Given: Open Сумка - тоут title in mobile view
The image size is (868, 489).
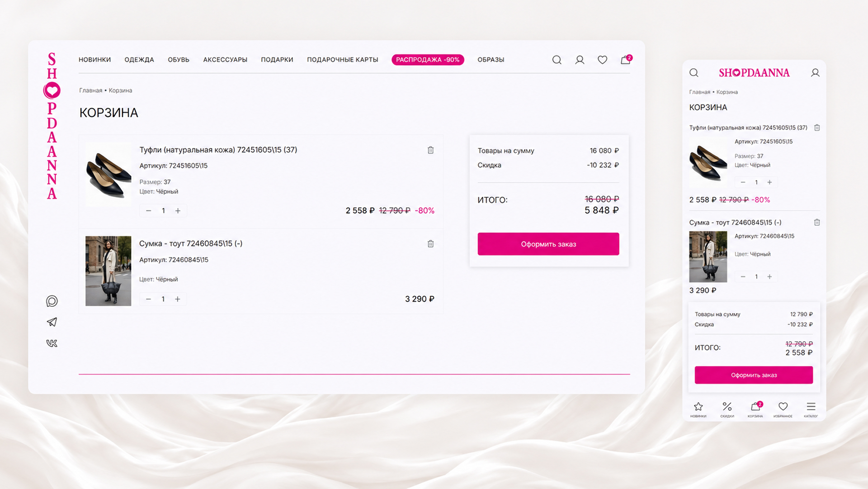Looking at the screenshot, I should (735, 223).
